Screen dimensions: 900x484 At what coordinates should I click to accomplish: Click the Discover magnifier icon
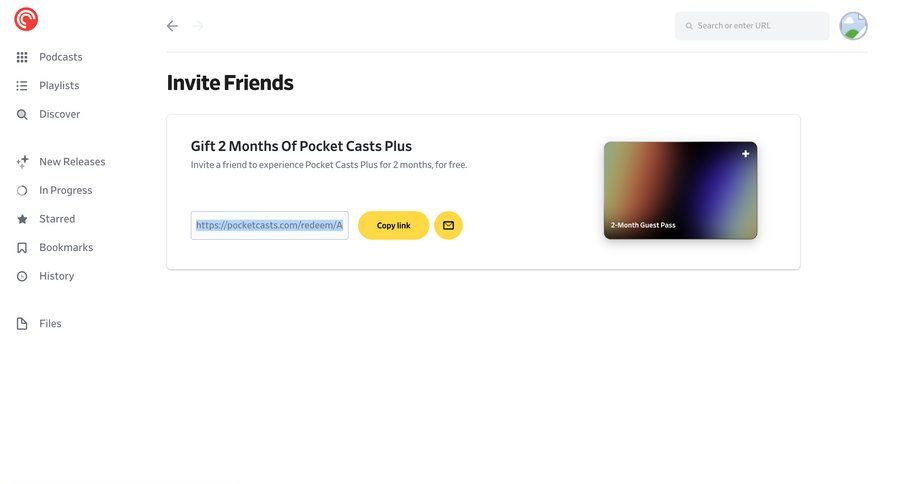22,115
